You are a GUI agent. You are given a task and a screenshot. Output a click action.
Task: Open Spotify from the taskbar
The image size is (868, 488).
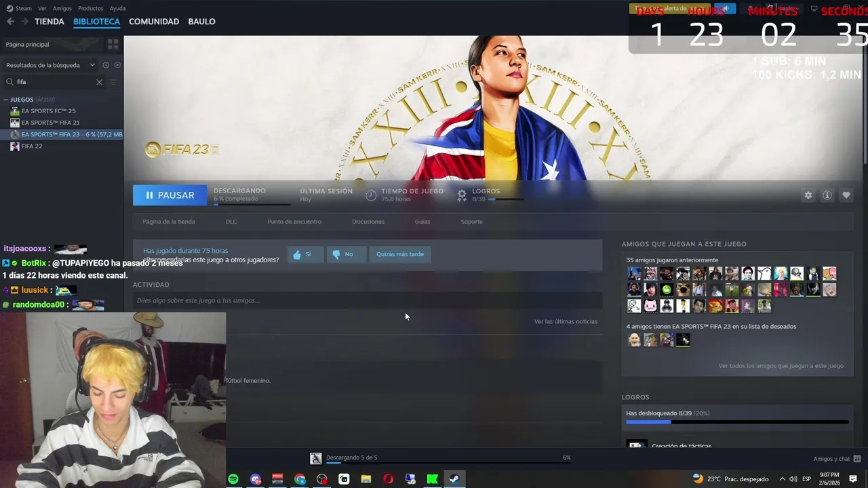[233, 479]
